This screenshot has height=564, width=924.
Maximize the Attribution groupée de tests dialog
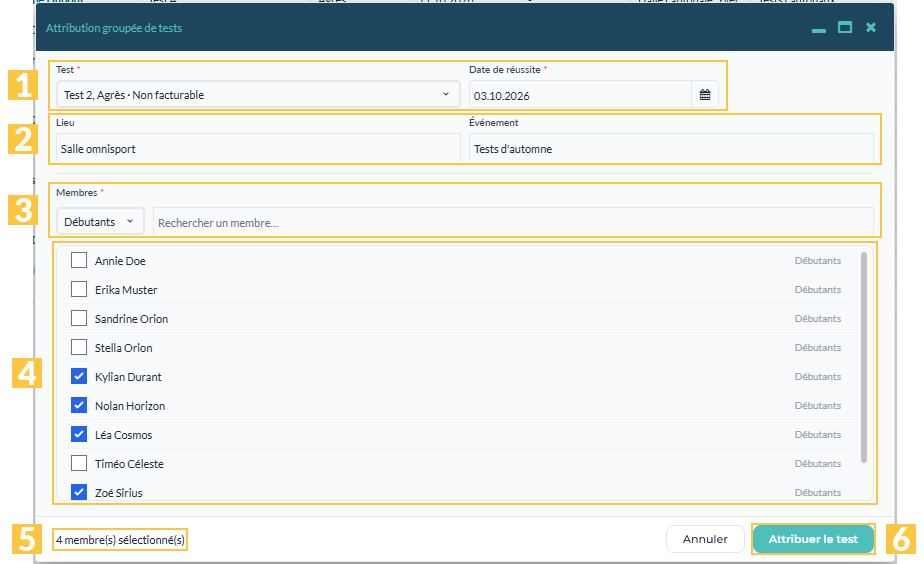[845, 27]
